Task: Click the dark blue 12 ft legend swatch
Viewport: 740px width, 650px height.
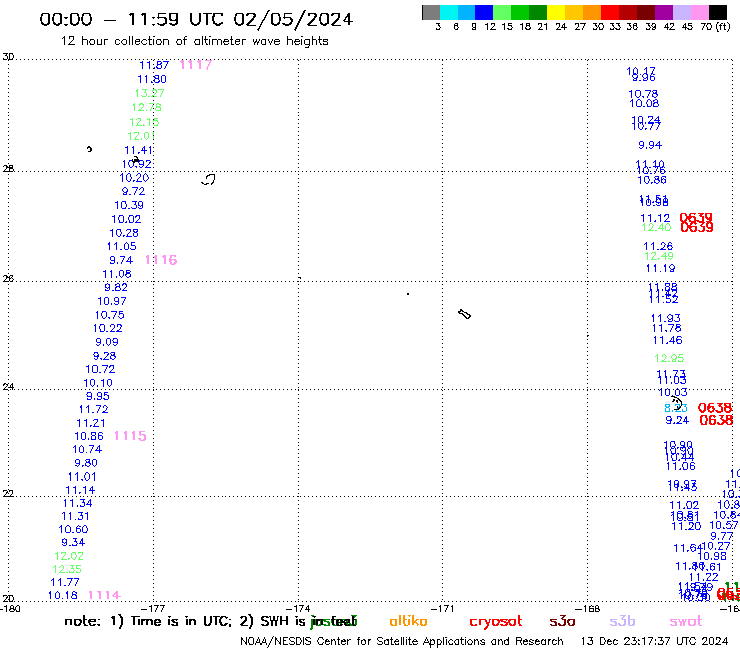Action: pyautogui.click(x=484, y=12)
